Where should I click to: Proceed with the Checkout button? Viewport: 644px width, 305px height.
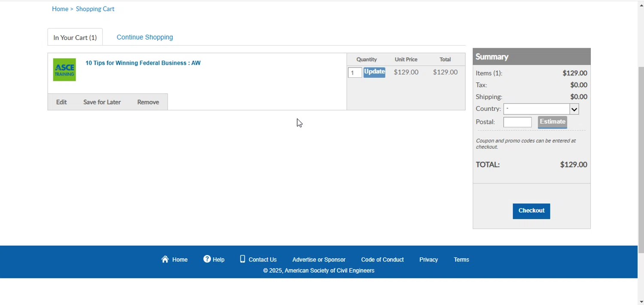(532, 211)
